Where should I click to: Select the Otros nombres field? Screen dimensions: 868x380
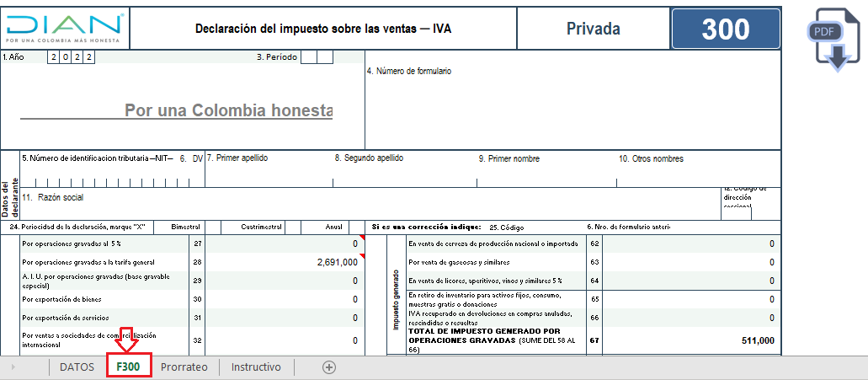[698, 170]
